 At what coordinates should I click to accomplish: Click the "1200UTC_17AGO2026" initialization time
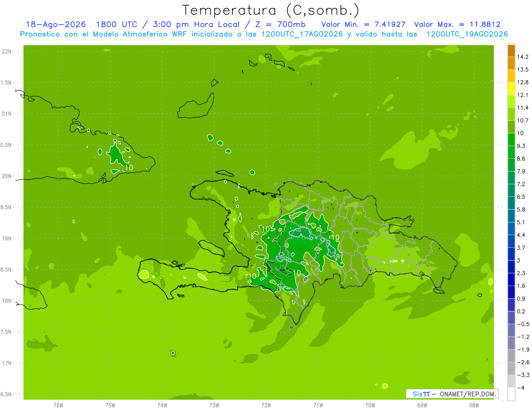tap(301, 34)
